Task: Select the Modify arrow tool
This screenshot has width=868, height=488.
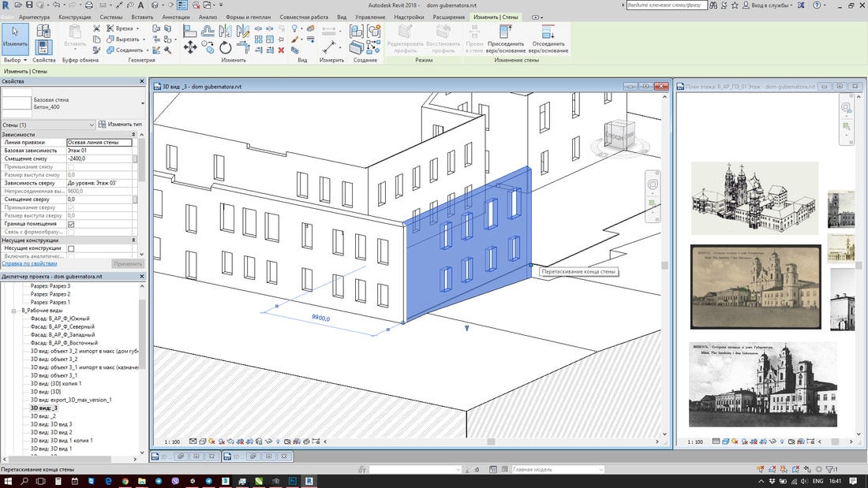Action: (15, 36)
